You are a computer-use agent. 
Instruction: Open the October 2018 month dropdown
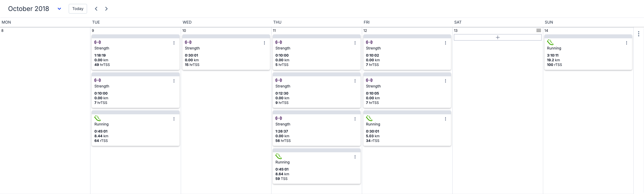(59, 9)
